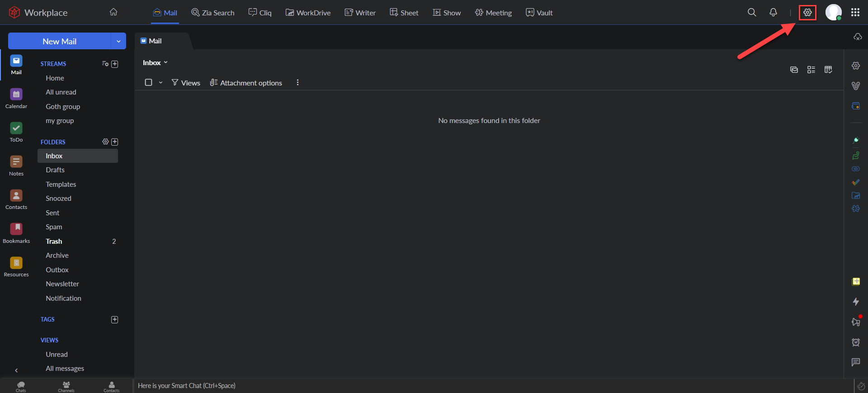This screenshot has height=393, width=868.
Task: Expand the New Mail dropdown arrow
Action: click(x=118, y=41)
